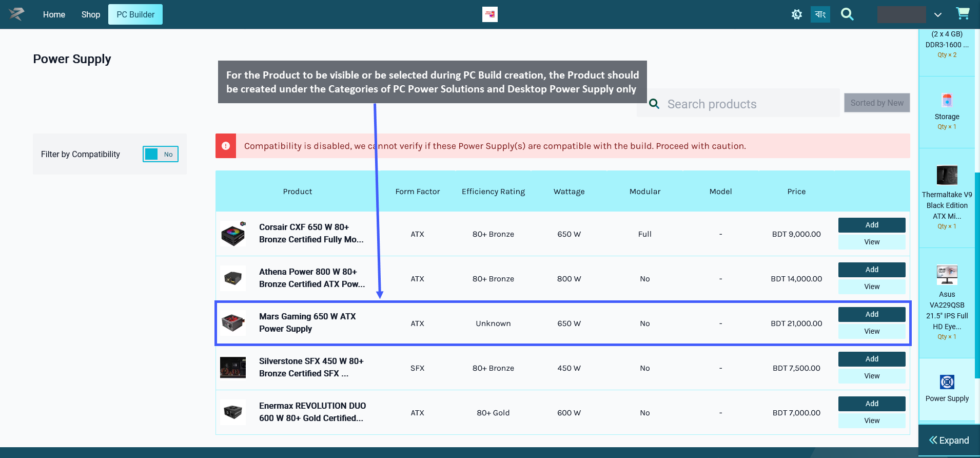
Task: Add Athena Power 800 W power supply
Action: pyautogui.click(x=872, y=270)
